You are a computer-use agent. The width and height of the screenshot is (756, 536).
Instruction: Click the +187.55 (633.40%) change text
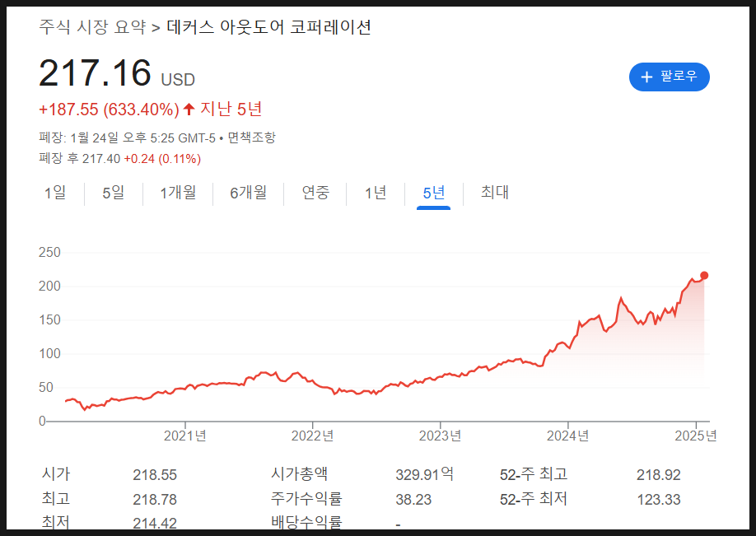109,110
